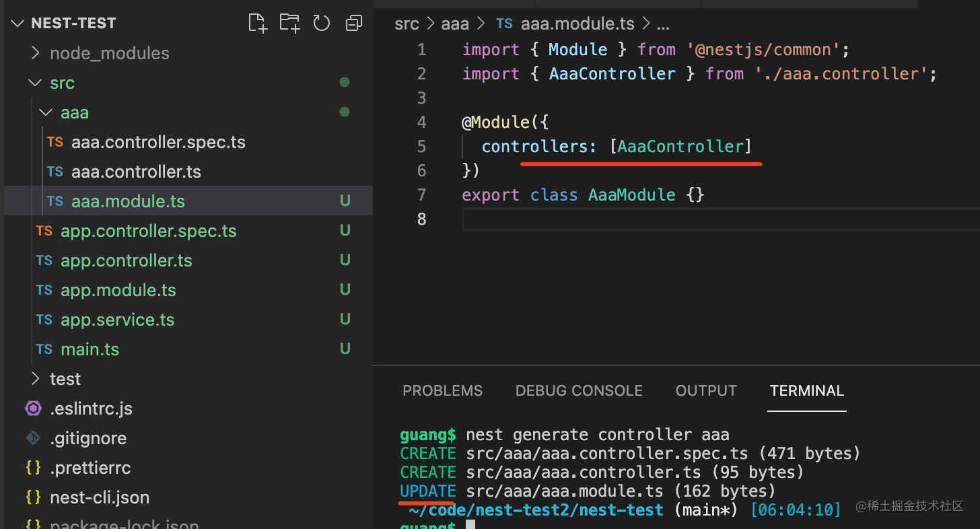This screenshot has height=529, width=980.
Task: Click the New Folder icon in explorer header
Action: pyautogui.click(x=289, y=24)
